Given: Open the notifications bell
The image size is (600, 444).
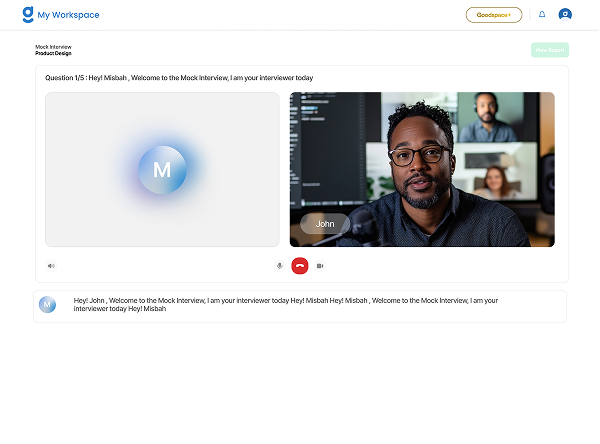Looking at the screenshot, I should 542,15.
